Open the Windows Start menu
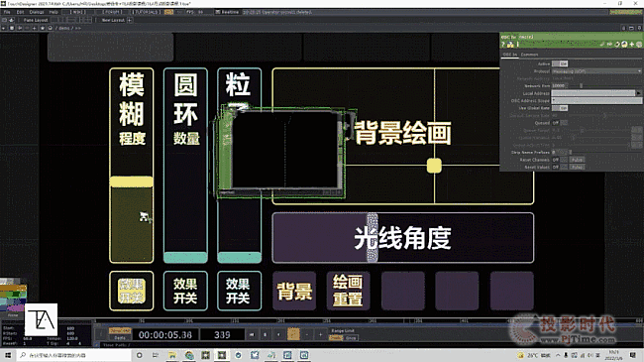 (x=8, y=355)
